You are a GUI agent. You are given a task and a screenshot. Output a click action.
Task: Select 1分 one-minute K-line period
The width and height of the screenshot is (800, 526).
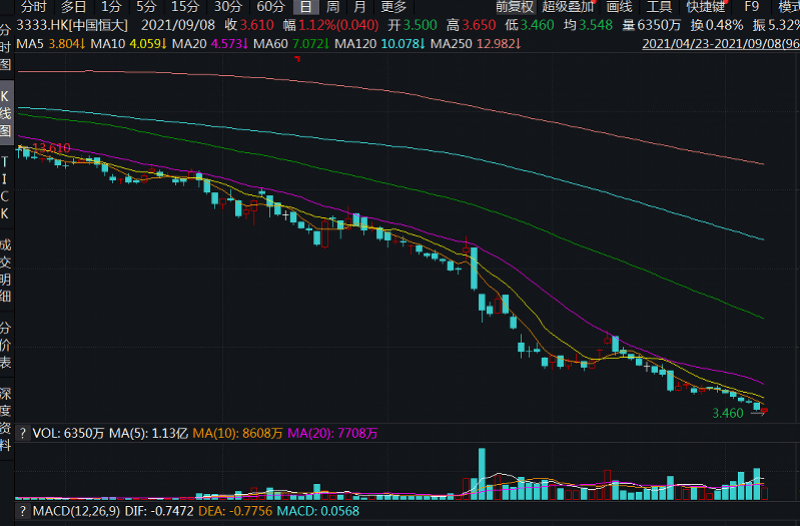111,6
